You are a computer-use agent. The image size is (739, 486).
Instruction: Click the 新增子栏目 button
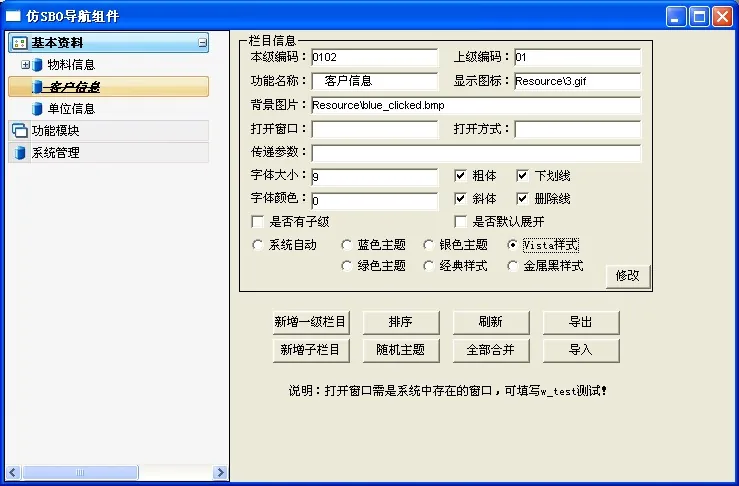pos(311,350)
